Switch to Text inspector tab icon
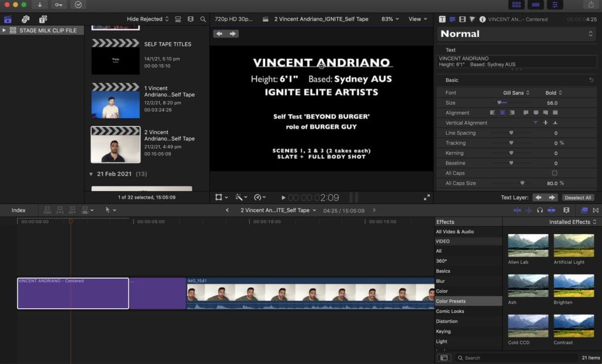 point(452,19)
